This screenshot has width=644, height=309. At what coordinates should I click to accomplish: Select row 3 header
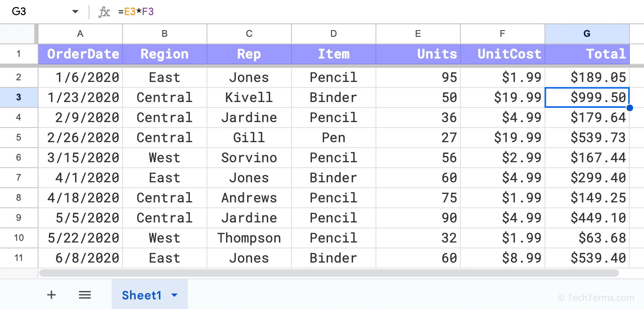pos(18,97)
